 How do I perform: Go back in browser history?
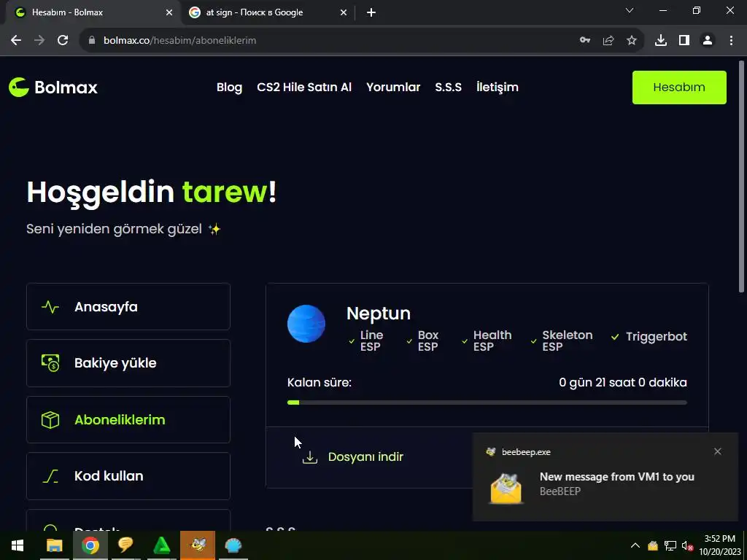(x=16, y=41)
